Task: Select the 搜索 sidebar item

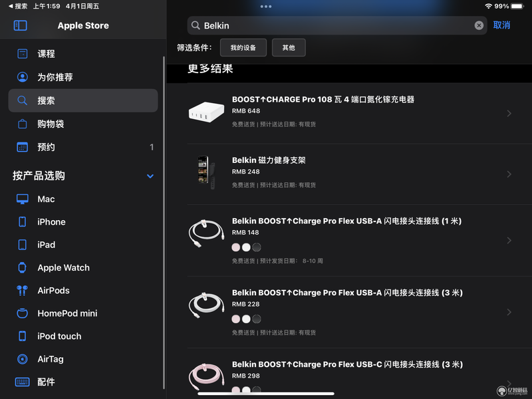Action: click(x=82, y=100)
